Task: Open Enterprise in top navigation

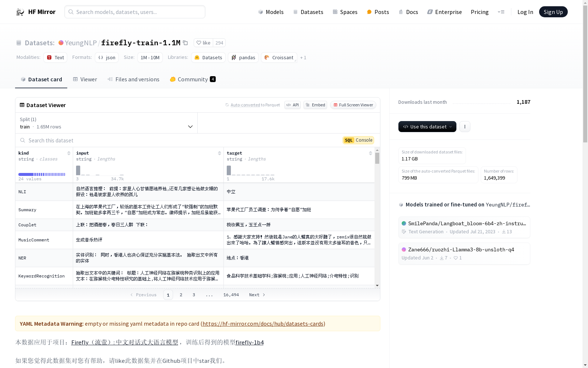Action: pos(445,12)
